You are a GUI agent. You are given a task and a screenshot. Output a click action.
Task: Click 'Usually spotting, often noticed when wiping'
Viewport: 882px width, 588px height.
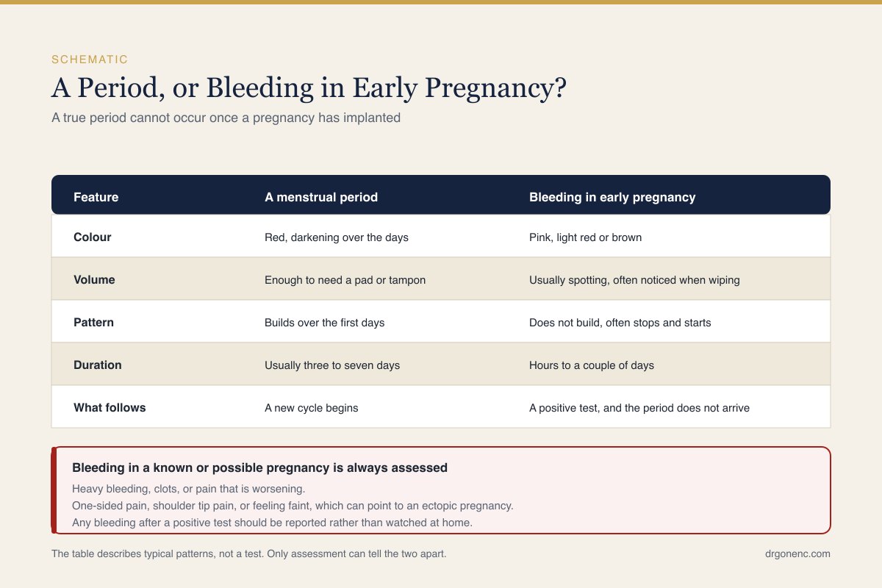[x=634, y=280]
